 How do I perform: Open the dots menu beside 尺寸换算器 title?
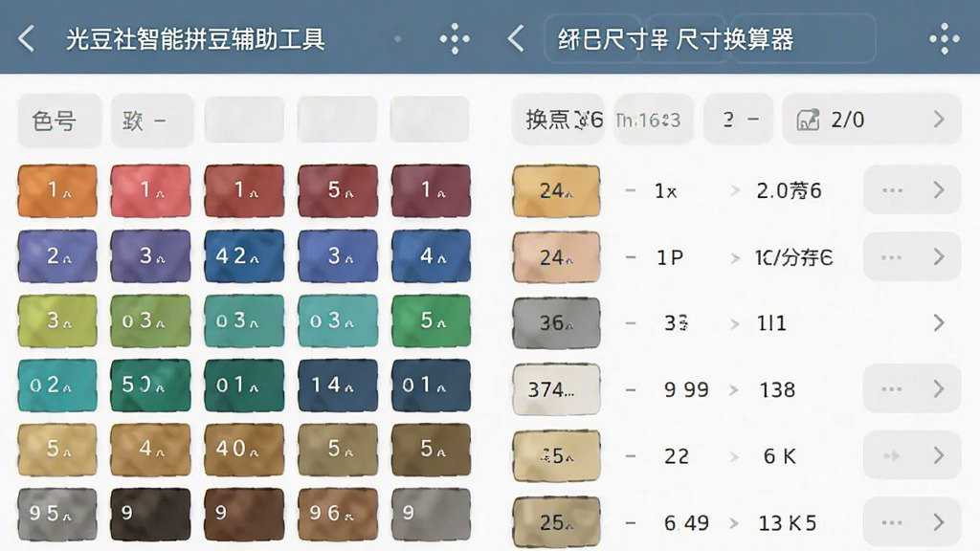coord(945,38)
